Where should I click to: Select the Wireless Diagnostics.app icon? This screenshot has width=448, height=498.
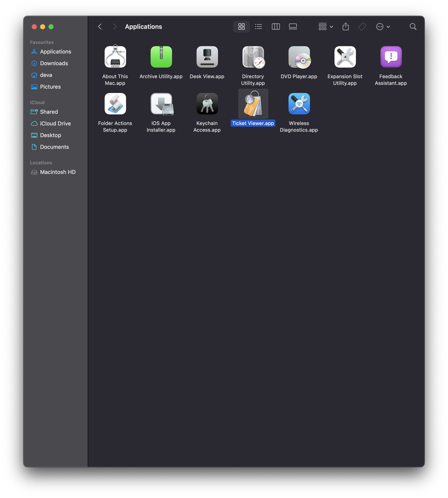[x=299, y=104]
